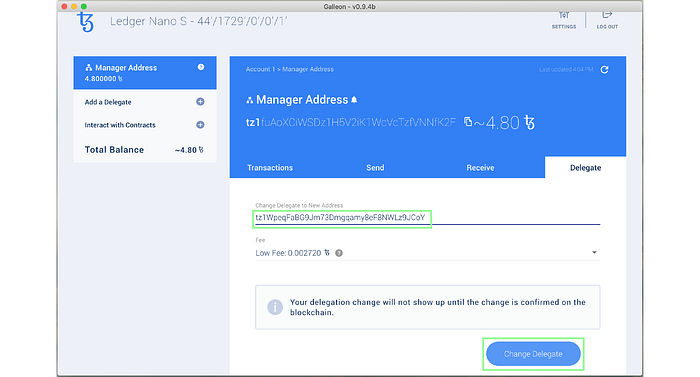Click the info icon in the notice box

click(x=275, y=307)
